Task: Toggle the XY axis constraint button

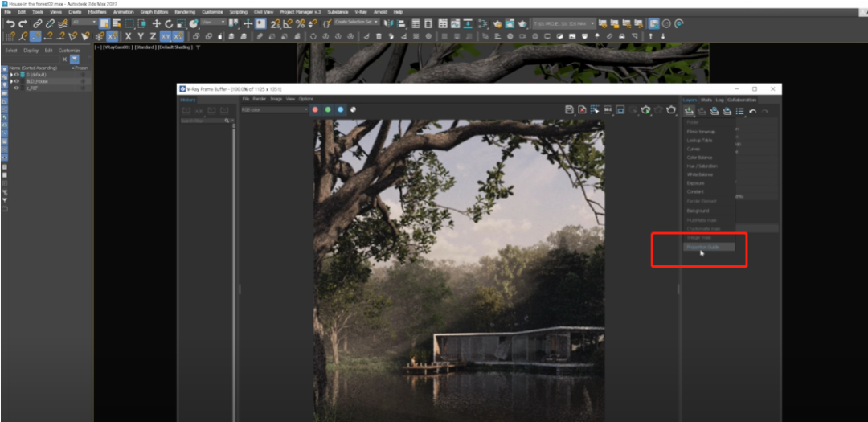Action: (x=165, y=36)
